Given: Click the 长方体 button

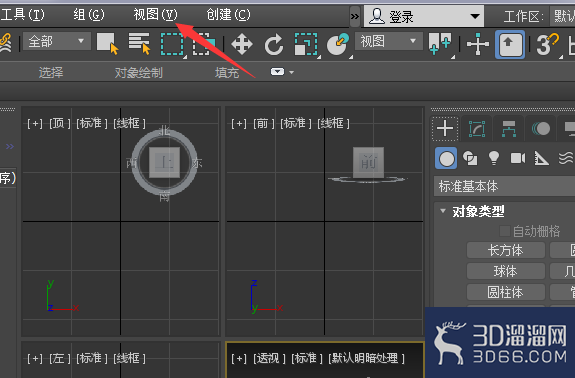Looking at the screenshot, I should pos(505,250).
